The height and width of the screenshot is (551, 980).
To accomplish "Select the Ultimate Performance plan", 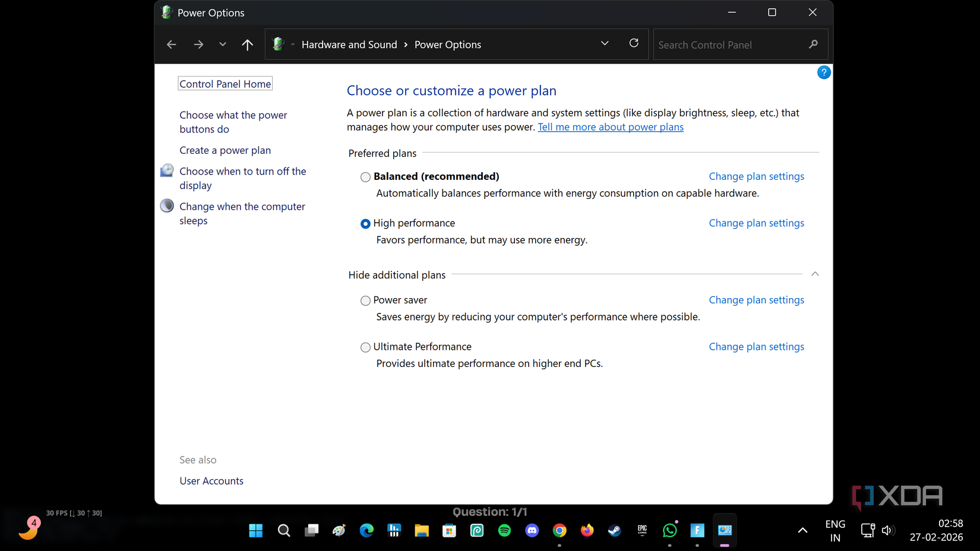I will click(x=365, y=347).
